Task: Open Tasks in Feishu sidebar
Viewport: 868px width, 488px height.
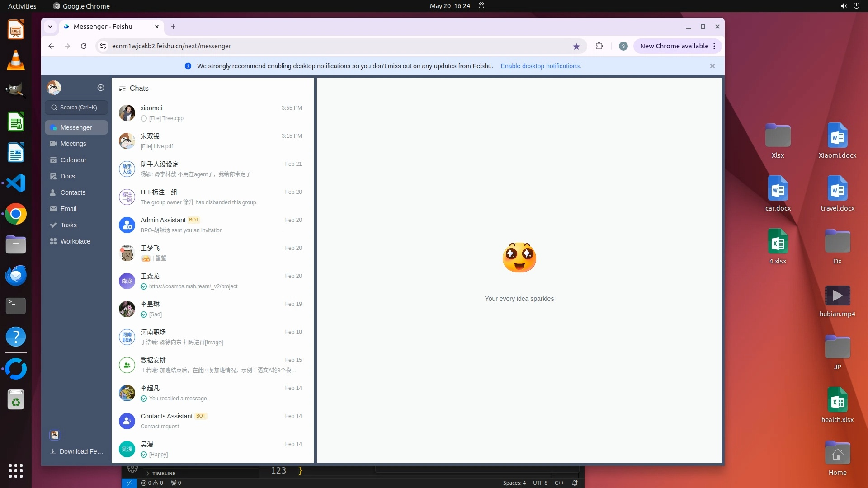Action: (69, 225)
